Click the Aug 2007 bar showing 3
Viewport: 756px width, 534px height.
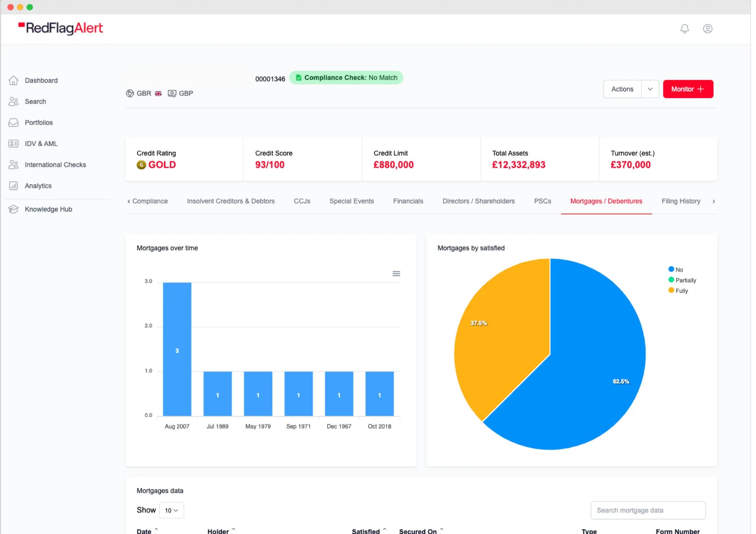coord(177,349)
